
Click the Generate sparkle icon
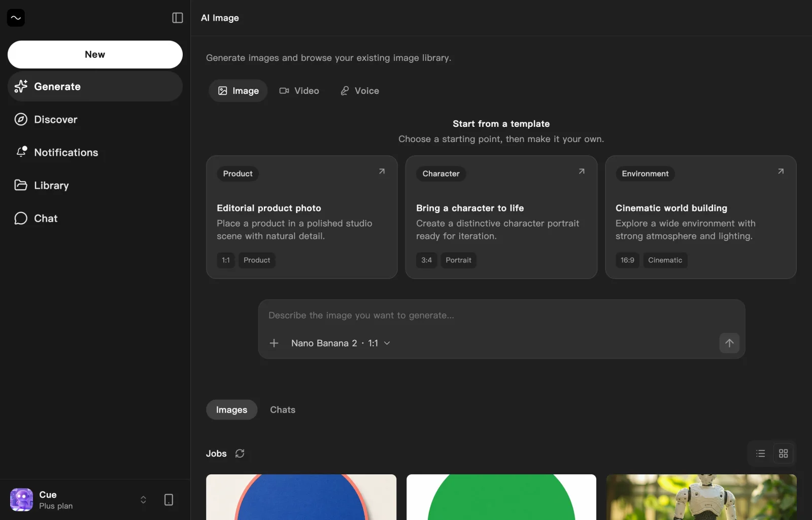pyautogui.click(x=21, y=86)
